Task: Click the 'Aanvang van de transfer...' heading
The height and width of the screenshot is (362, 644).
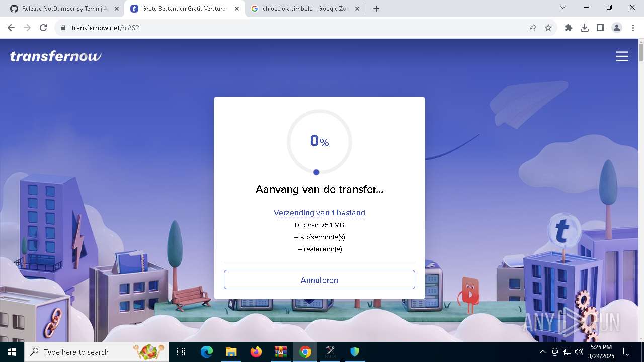Action: (x=319, y=189)
